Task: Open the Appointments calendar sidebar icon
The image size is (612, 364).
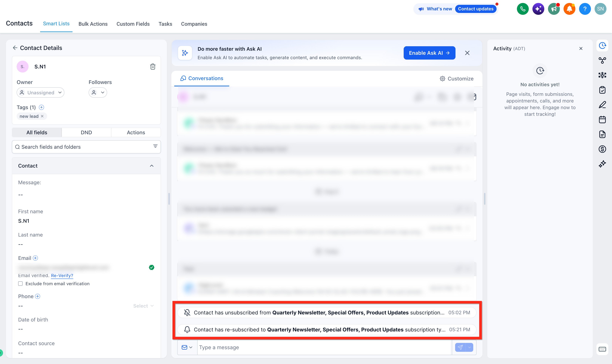Action: [602, 119]
